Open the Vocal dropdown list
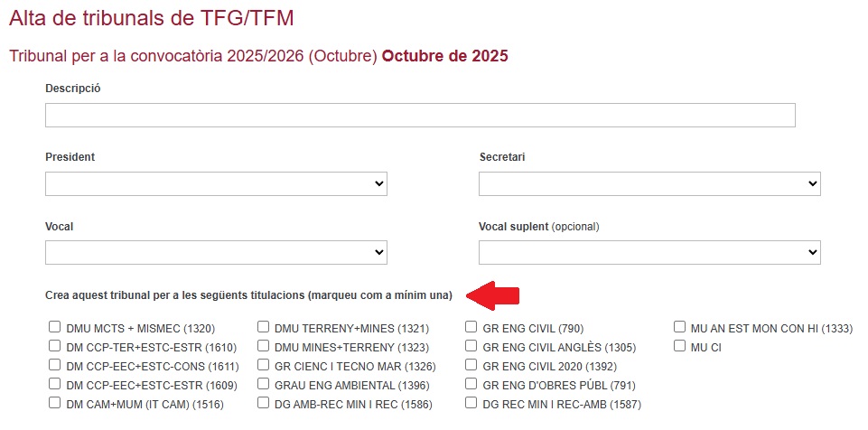868x430 pixels. click(216, 253)
